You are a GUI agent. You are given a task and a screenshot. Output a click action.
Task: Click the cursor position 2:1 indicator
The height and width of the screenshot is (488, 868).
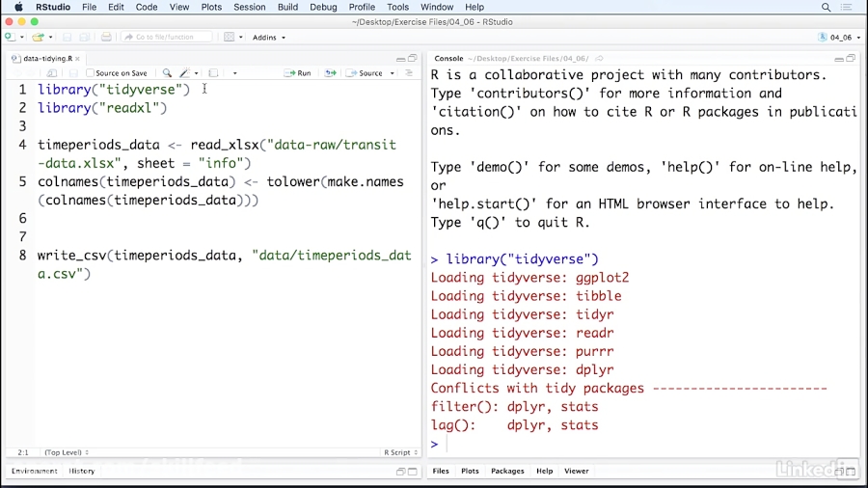pyautogui.click(x=23, y=452)
